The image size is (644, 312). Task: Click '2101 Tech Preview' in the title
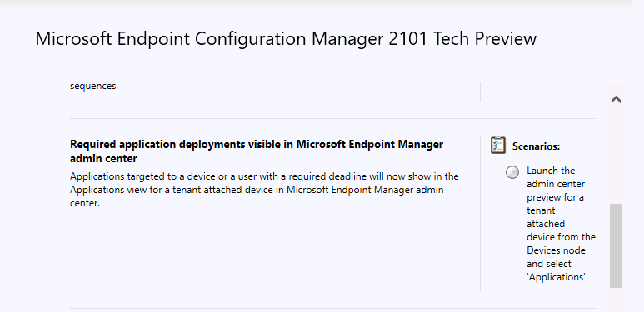coord(482,39)
